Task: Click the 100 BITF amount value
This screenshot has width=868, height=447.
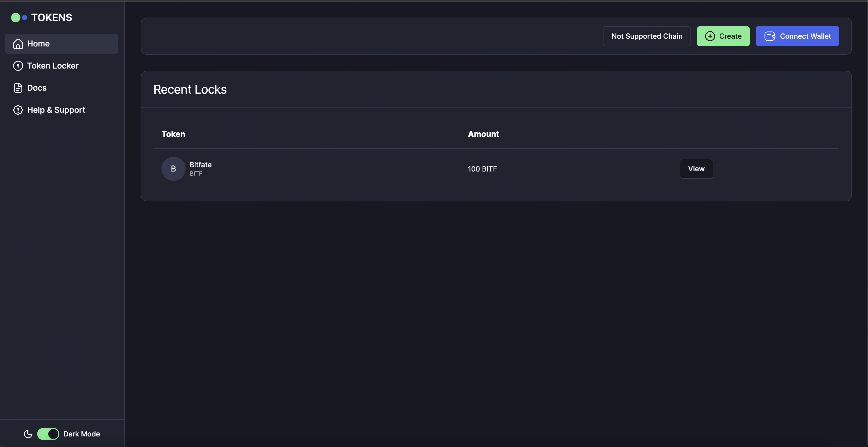Action: (482, 169)
